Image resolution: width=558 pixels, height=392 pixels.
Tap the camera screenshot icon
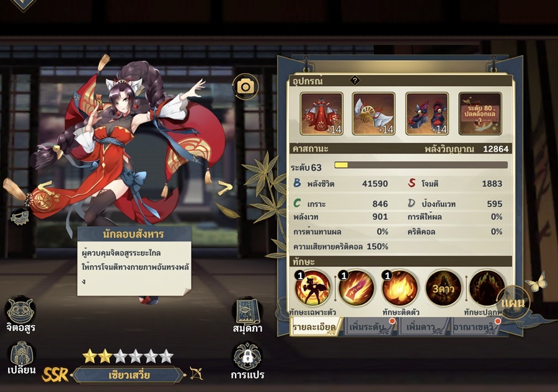pos(245,86)
